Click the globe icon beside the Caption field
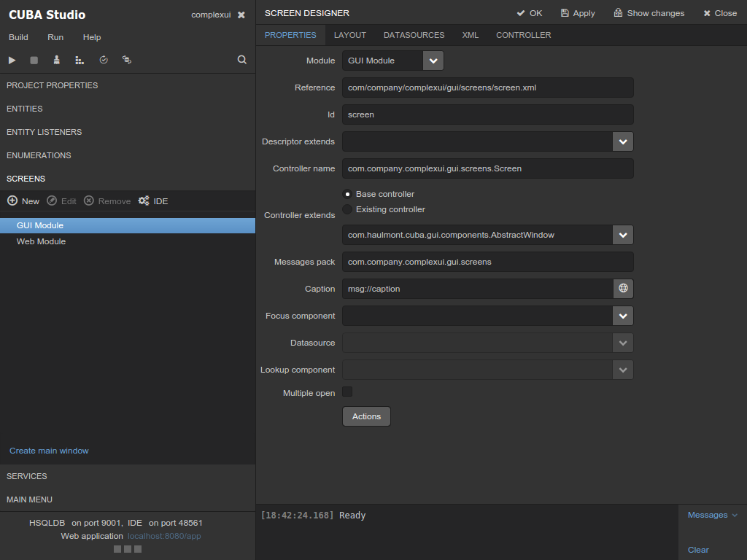Image resolution: width=747 pixels, height=560 pixels. [x=623, y=289]
